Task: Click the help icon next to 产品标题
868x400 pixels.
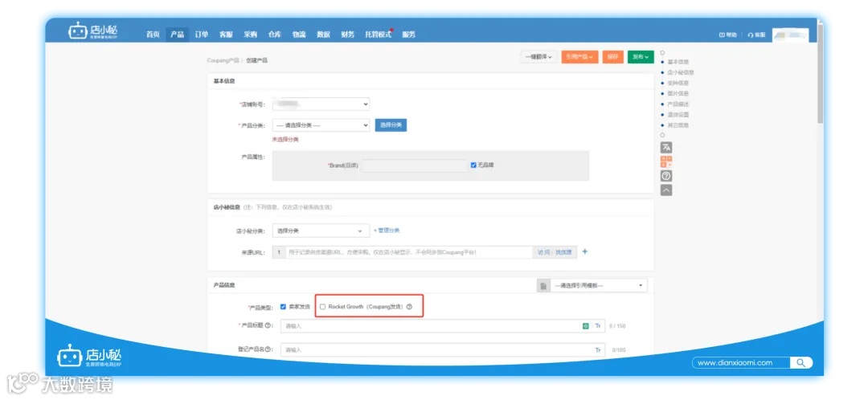Action: (268, 325)
